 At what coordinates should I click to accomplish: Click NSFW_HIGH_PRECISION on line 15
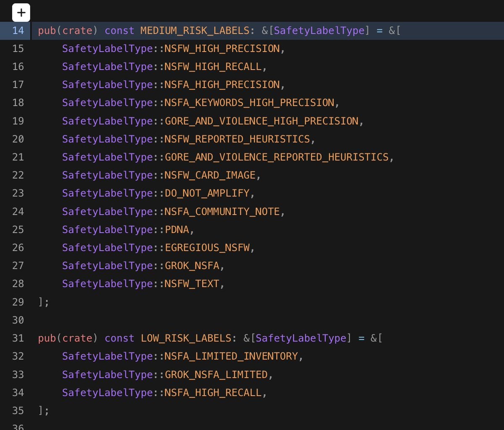pos(222,49)
